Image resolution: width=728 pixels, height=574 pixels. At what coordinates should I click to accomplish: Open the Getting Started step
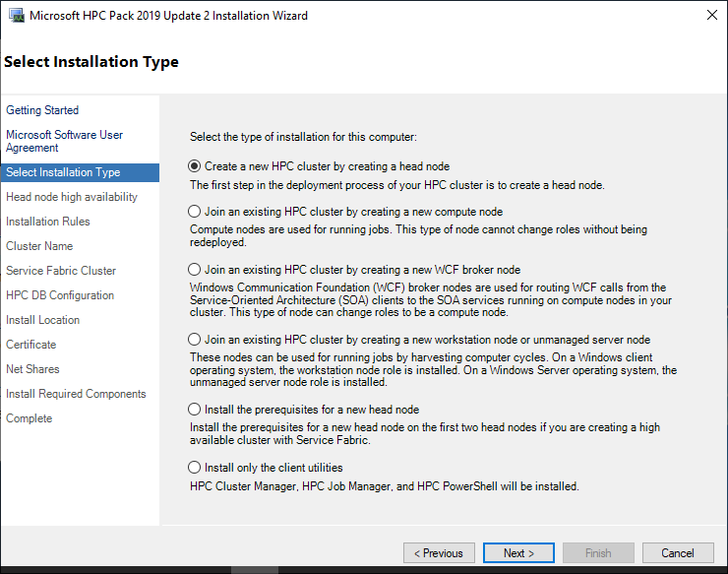click(42, 110)
